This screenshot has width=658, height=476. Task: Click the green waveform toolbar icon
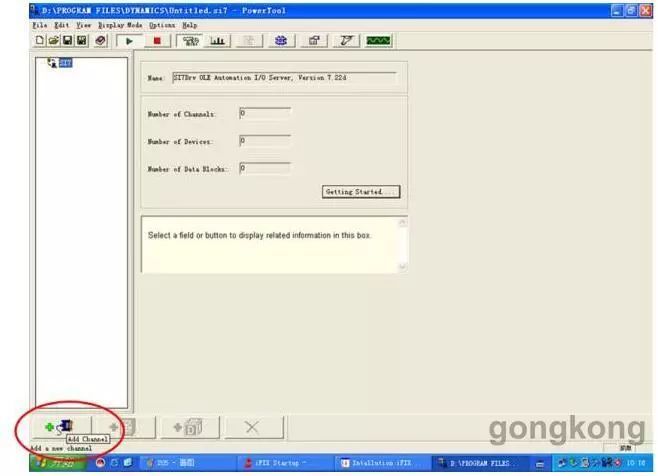pyautogui.click(x=377, y=41)
